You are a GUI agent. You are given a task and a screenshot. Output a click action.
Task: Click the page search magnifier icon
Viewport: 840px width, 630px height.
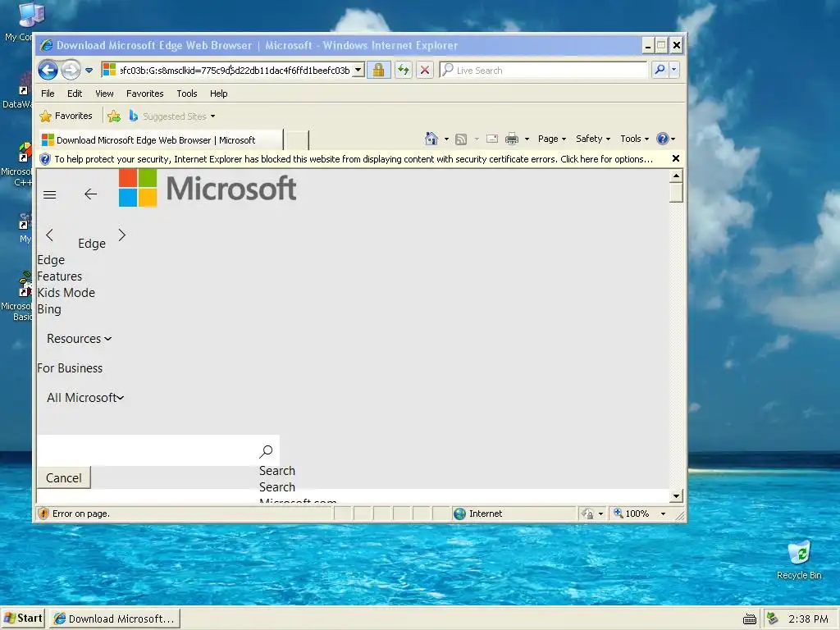coord(266,452)
